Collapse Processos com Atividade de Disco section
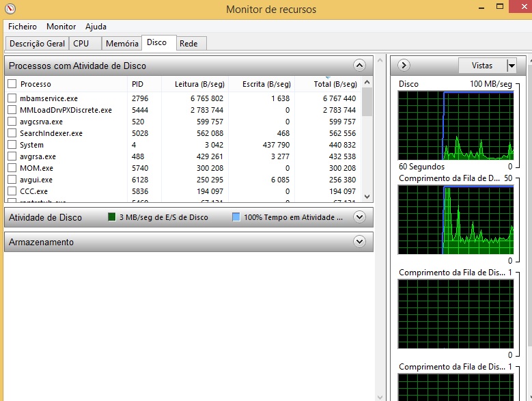The image size is (532, 401). coord(360,66)
